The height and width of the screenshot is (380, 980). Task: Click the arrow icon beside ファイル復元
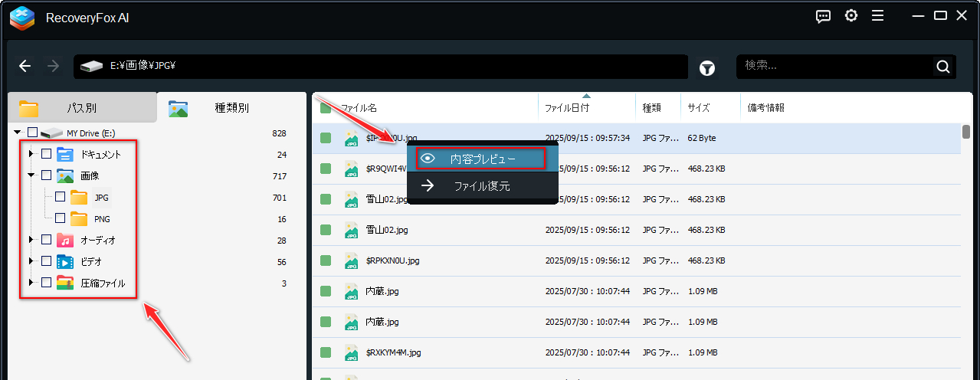(x=428, y=185)
